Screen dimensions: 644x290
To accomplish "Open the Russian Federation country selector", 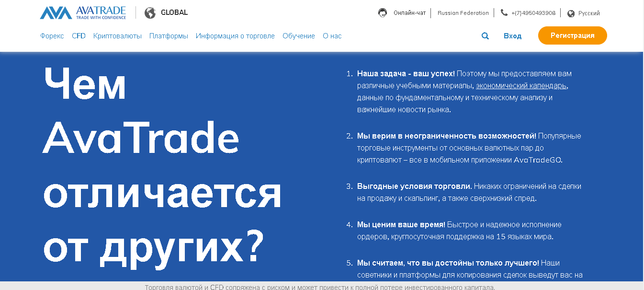I will click(463, 13).
